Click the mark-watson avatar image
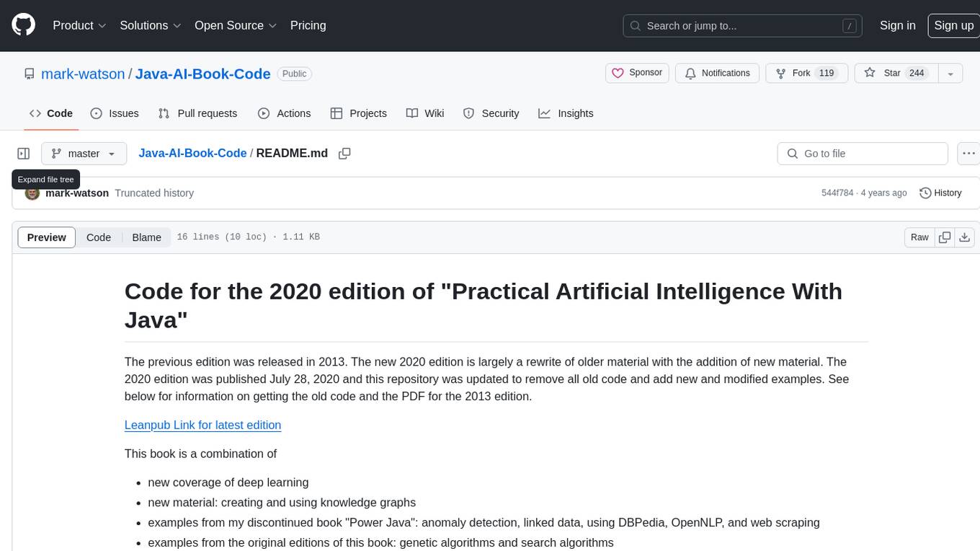This screenshot has width=980, height=551. pos(32,193)
